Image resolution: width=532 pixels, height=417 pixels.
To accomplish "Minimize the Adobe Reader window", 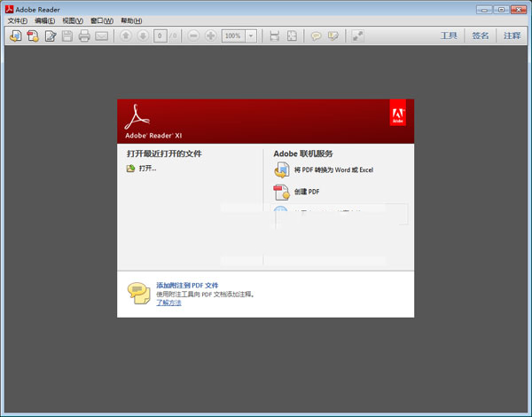I will tap(484, 10).
